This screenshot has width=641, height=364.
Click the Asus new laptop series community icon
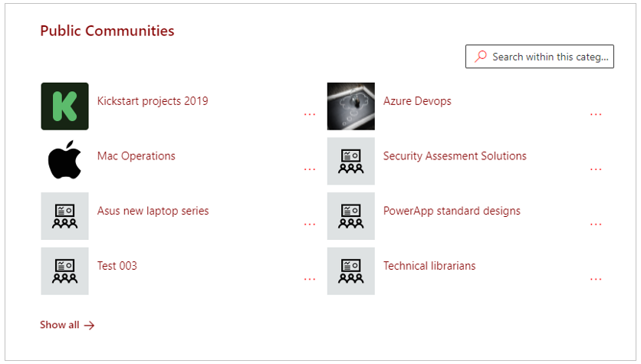click(64, 216)
